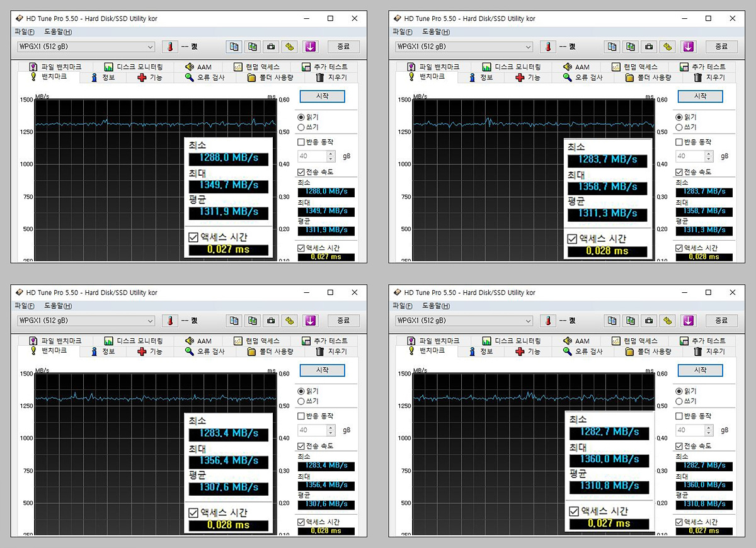
Task: Click purple down-arrow tray icon in top-left window
Action: 309,47
